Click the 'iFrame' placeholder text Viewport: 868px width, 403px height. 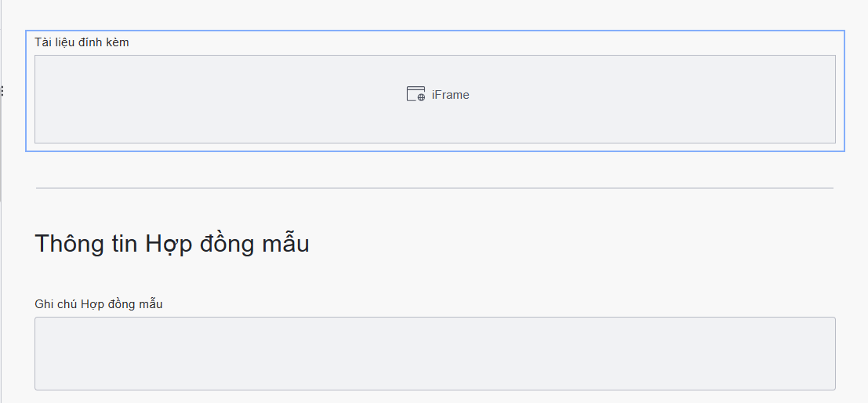(x=450, y=95)
